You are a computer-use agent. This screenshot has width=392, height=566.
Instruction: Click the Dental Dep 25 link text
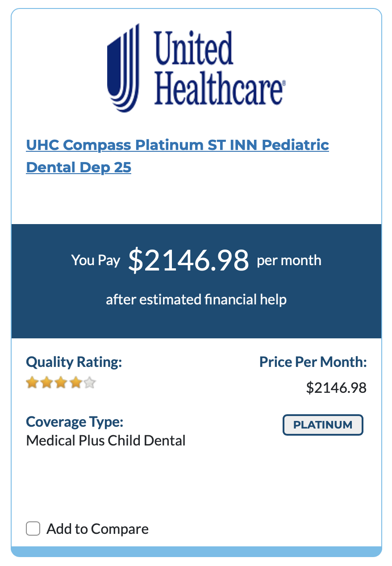[79, 167]
